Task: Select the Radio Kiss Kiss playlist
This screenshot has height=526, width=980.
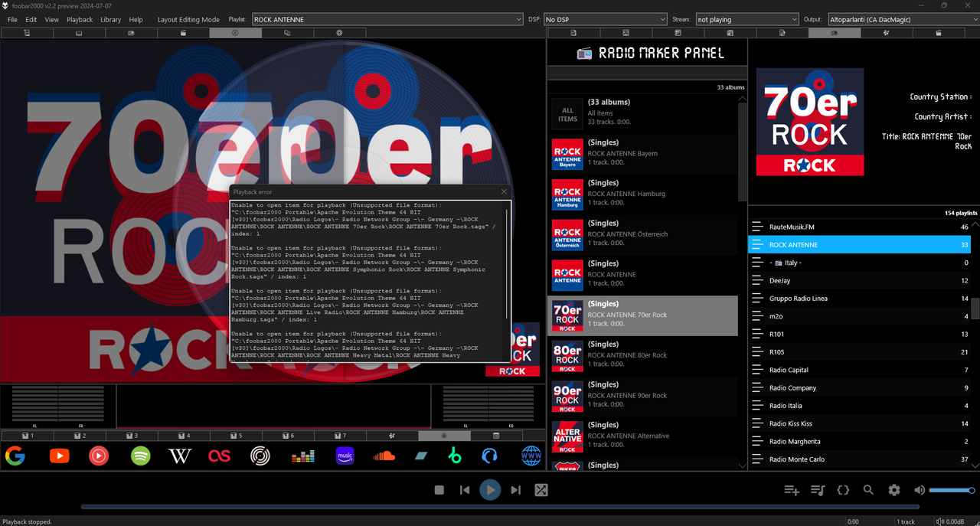Action: pyautogui.click(x=859, y=423)
